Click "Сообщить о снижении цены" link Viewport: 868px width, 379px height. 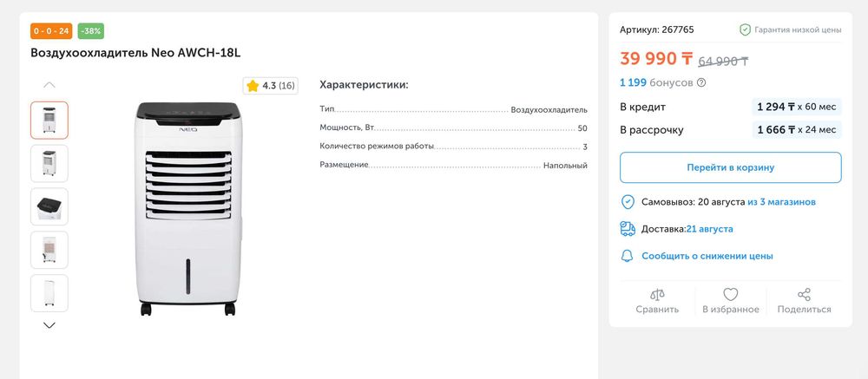pyautogui.click(x=707, y=256)
